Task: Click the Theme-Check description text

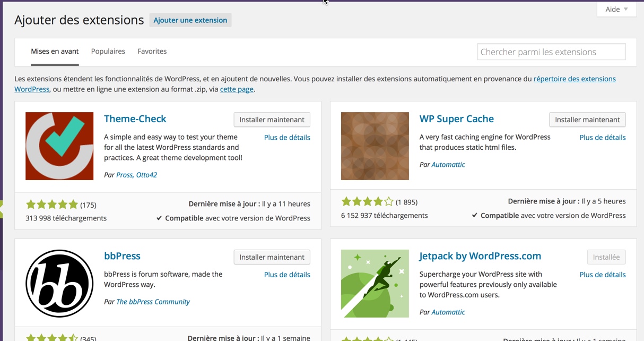Action: pyautogui.click(x=173, y=147)
